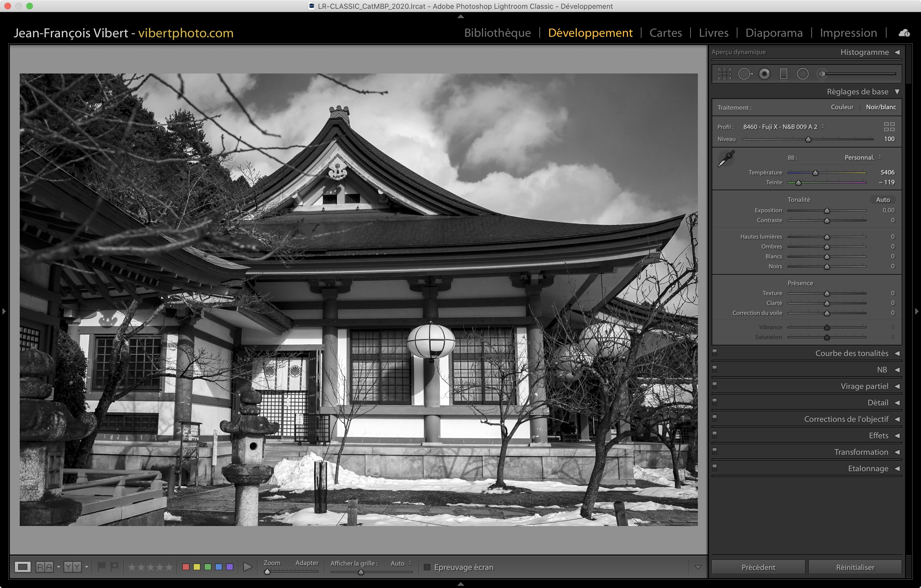This screenshot has width=921, height=588.
Task: Click the Exposition slider handle
Action: tap(826, 211)
